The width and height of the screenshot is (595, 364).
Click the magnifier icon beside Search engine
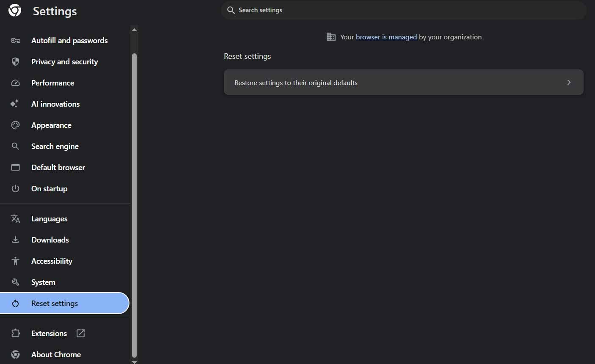15,146
